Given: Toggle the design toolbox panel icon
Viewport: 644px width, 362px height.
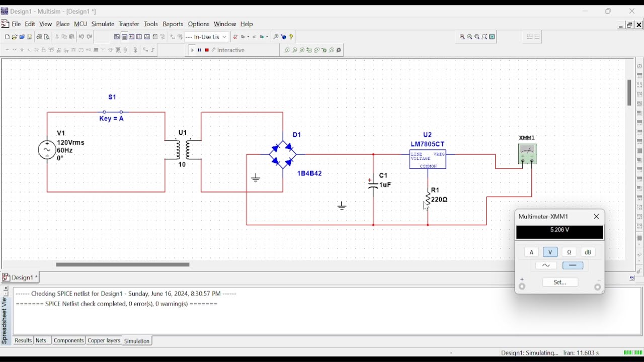Looking at the screenshot, I should coord(117,37).
